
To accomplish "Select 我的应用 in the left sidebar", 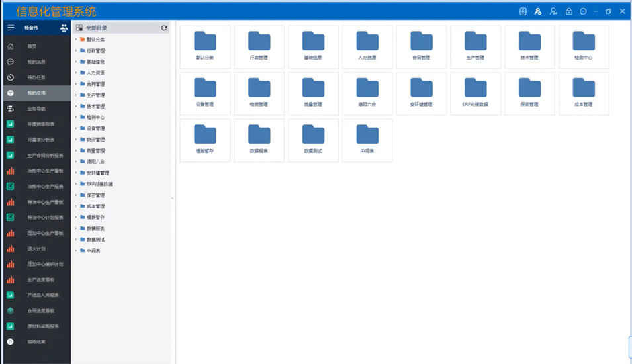I will tap(36, 93).
